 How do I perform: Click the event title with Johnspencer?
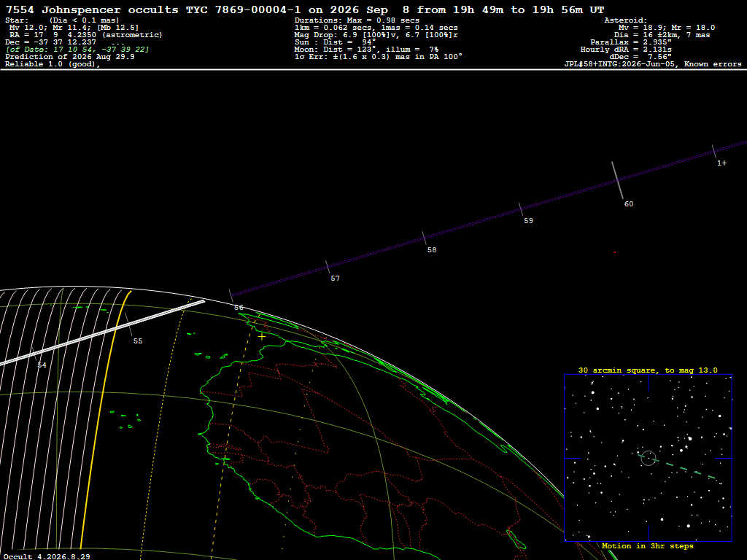point(305,9)
